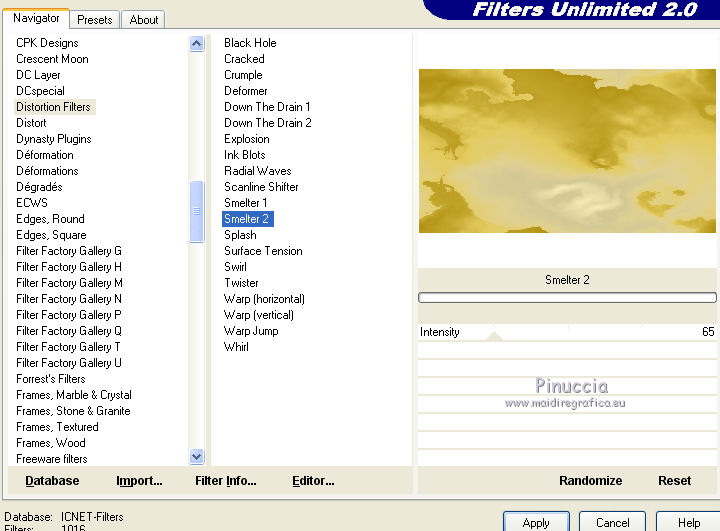Select Crescent Moon category
This screenshot has width=720, height=531.
[x=52, y=59]
